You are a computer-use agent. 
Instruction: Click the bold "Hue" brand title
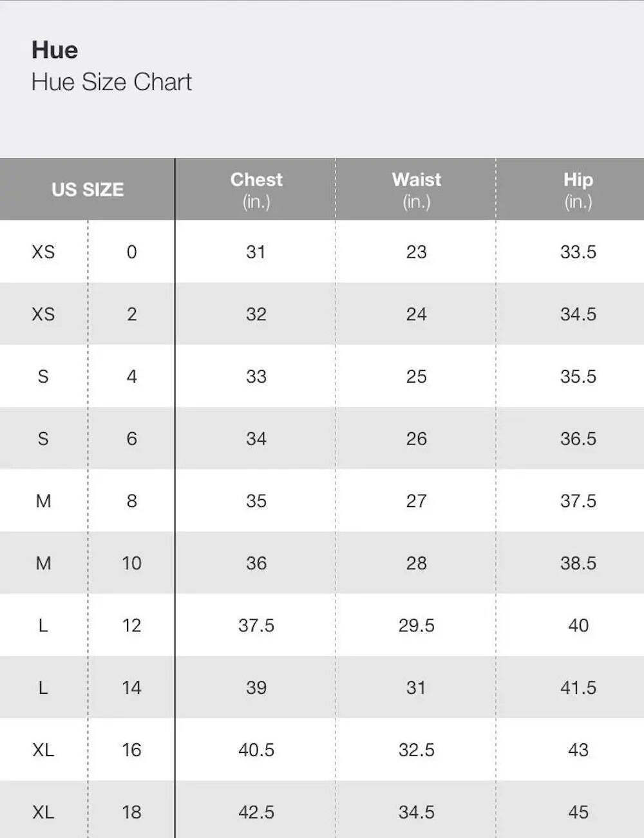click(x=55, y=50)
